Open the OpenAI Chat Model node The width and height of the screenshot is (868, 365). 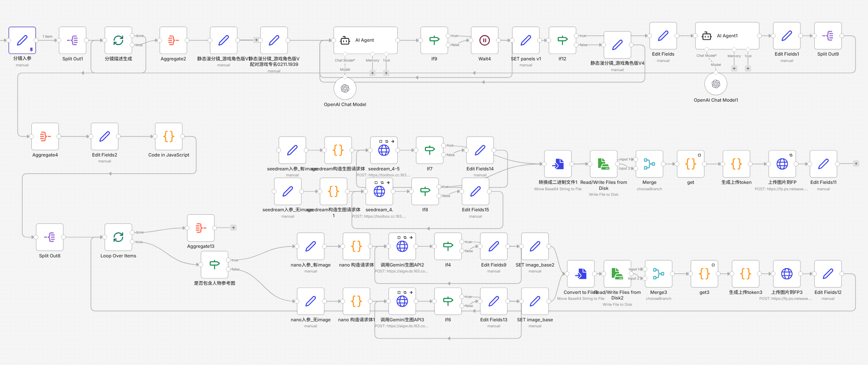point(345,89)
